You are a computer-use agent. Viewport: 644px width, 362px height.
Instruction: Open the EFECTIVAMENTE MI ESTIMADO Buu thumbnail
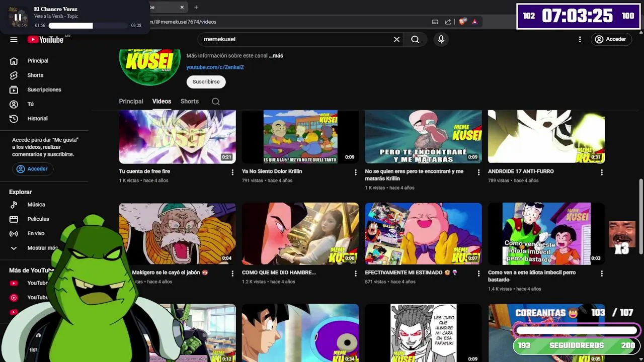(423, 234)
